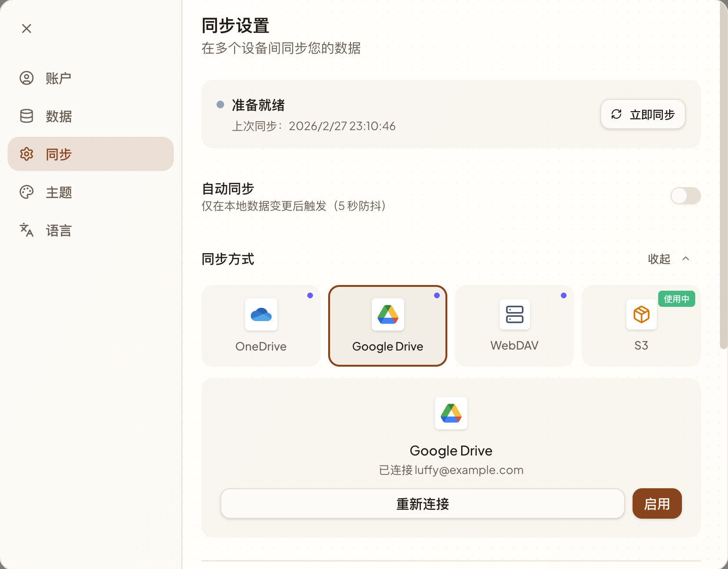Open the 账户 settings via the profile icon
This screenshot has width=728, height=569.
pyautogui.click(x=27, y=78)
